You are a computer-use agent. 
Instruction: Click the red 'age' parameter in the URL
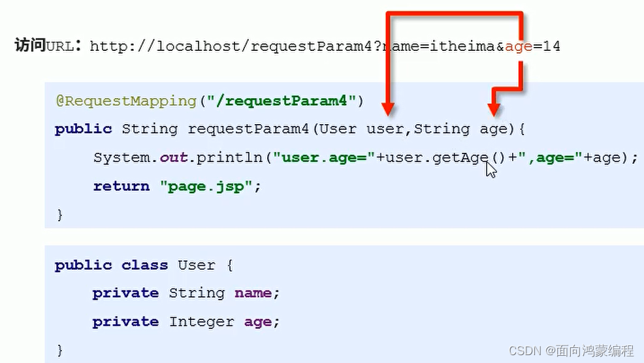click(x=519, y=47)
